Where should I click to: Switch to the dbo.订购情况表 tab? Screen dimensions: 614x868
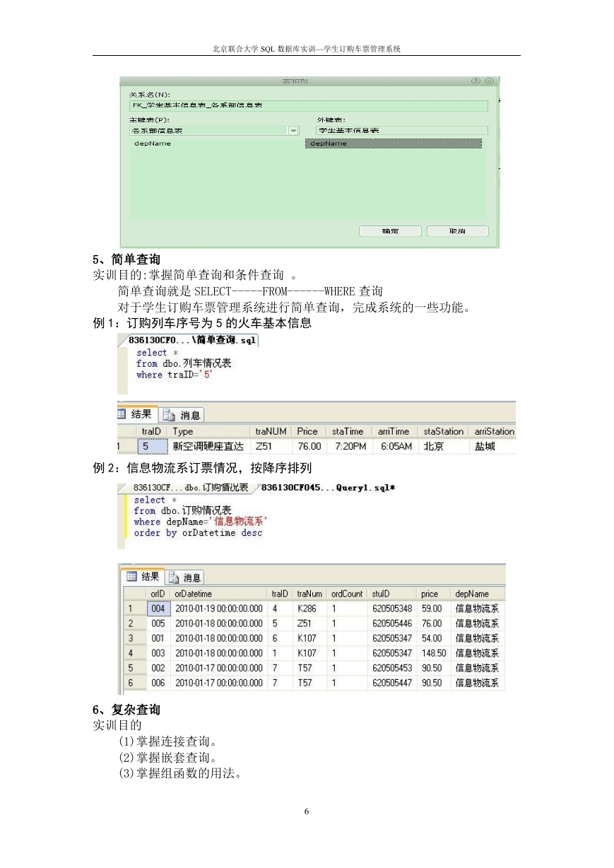point(191,487)
